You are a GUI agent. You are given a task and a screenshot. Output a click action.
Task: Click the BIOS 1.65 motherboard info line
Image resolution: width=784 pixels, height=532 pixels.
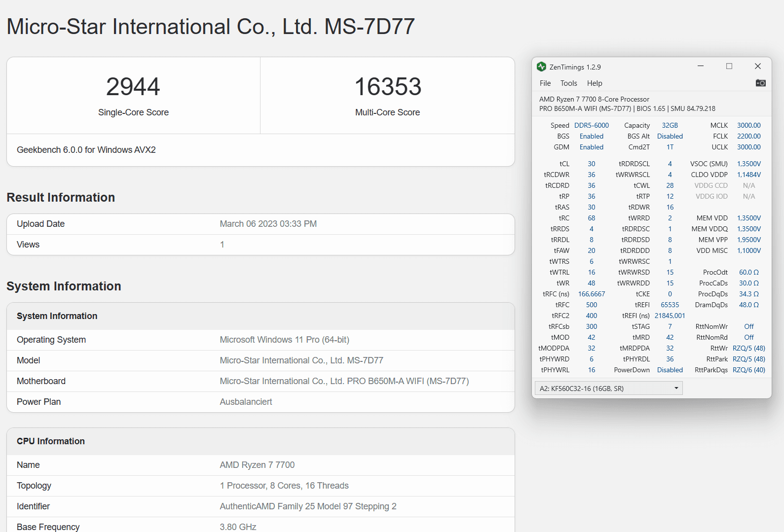(x=627, y=108)
